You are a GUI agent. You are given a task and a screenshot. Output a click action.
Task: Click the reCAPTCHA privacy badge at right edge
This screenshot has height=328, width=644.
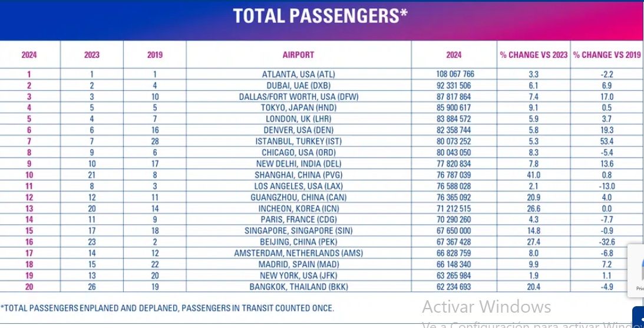(x=636, y=270)
